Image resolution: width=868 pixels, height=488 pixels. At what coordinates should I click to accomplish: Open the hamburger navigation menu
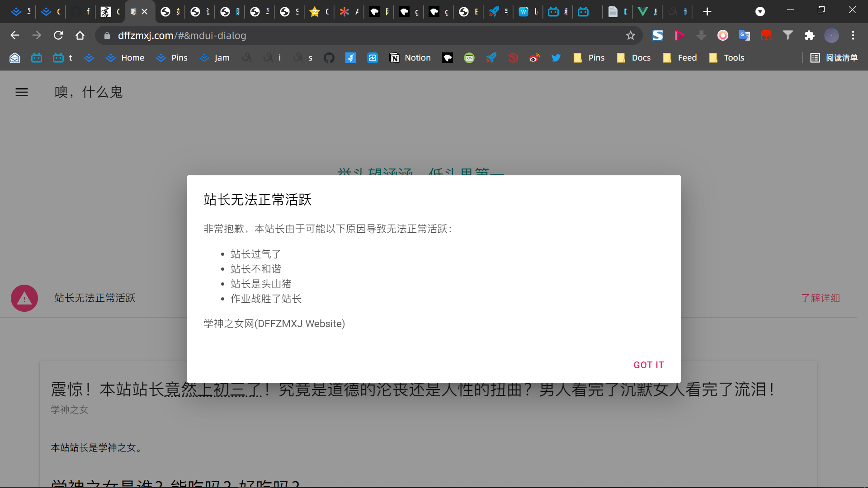tap(22, 93)
